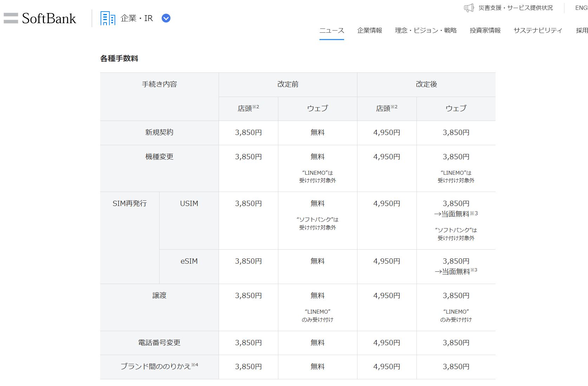Click USIM pre-revision “ソフトバンク”は受け付け対象外 note
The image size is (588, 386).
point(317,224)
